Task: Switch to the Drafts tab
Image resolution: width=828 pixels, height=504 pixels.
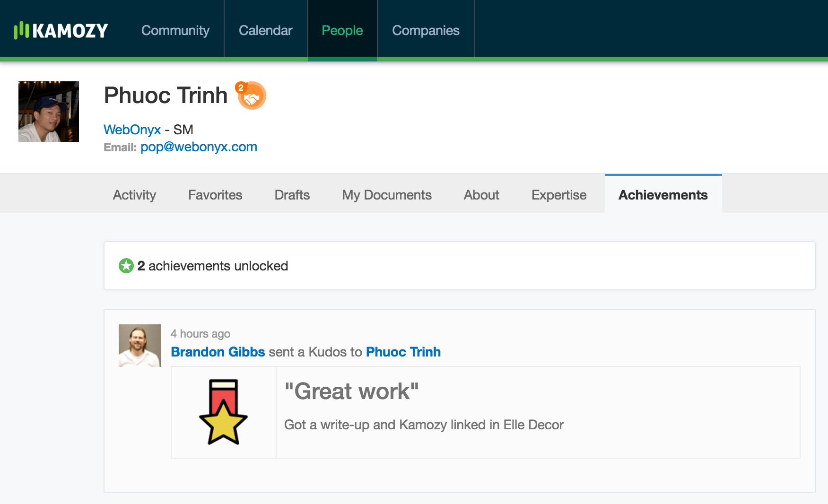Action: point(292,195)
